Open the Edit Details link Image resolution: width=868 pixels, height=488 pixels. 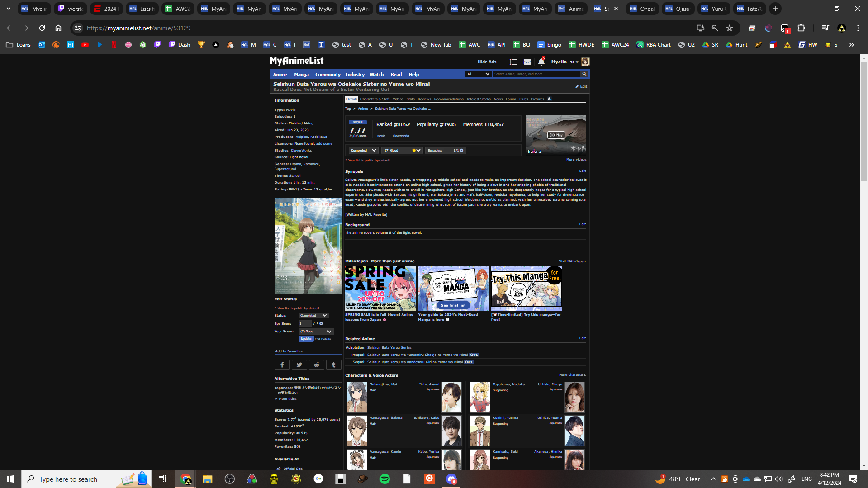point(323,339)
